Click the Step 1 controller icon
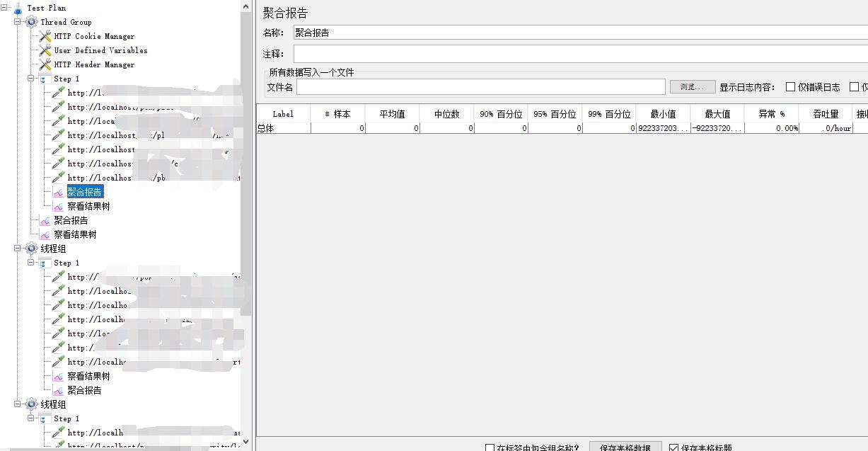This screenshot has width=868, height=451. click(44, 79)
